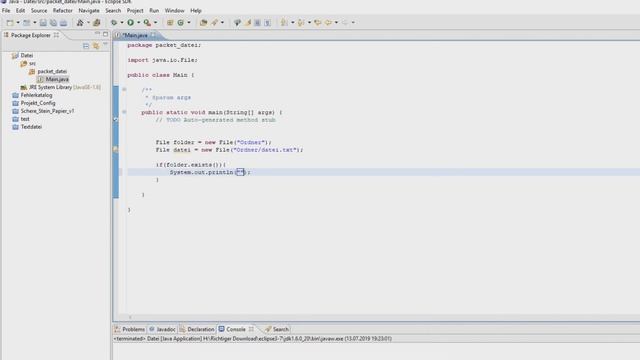Click the New wizard toolbar icon
The width and height of the screenshot is (640, 360).
pos(10,23)
